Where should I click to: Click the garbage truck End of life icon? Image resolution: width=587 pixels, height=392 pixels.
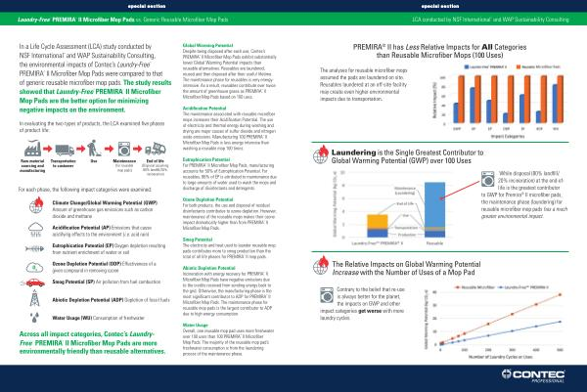(x=156, y=149)
